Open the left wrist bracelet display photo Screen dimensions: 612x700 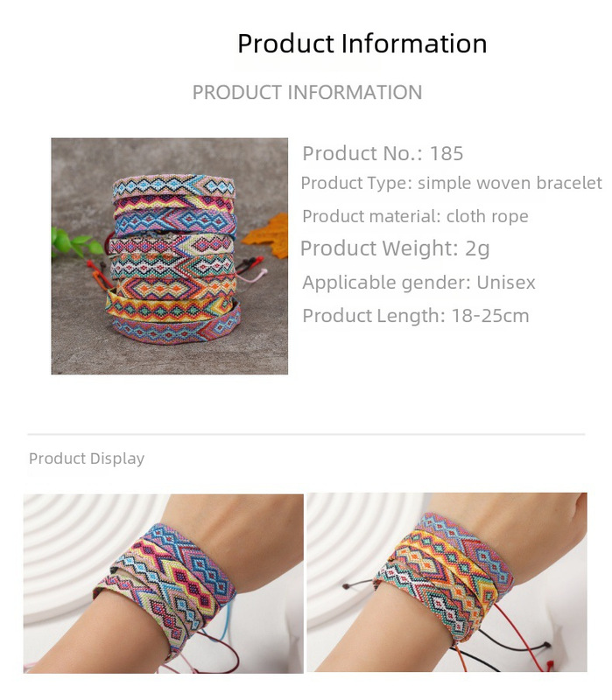(x=164, y=584)
